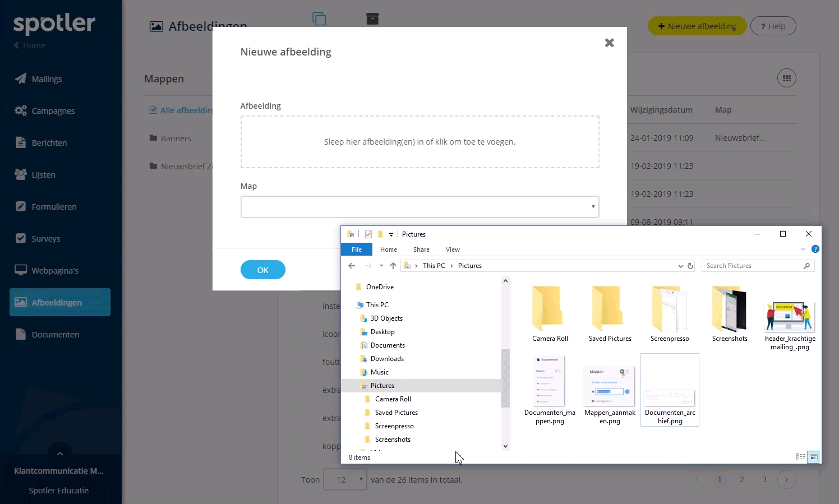Viewport: 839px width, 504px height.
Task: Close the Nieuwe afbeelding dialog
Action: (610, 43)
